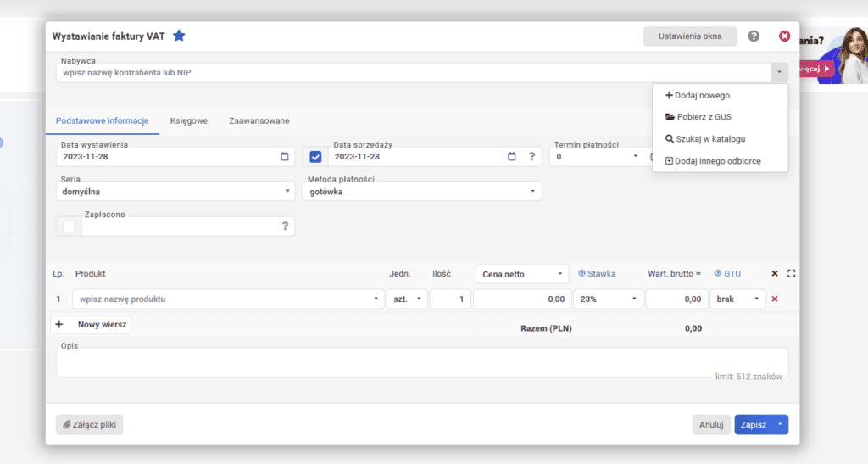868x464 pixels.
Task: Click the Załącz pliki button
Action: [x=90, y=424]
